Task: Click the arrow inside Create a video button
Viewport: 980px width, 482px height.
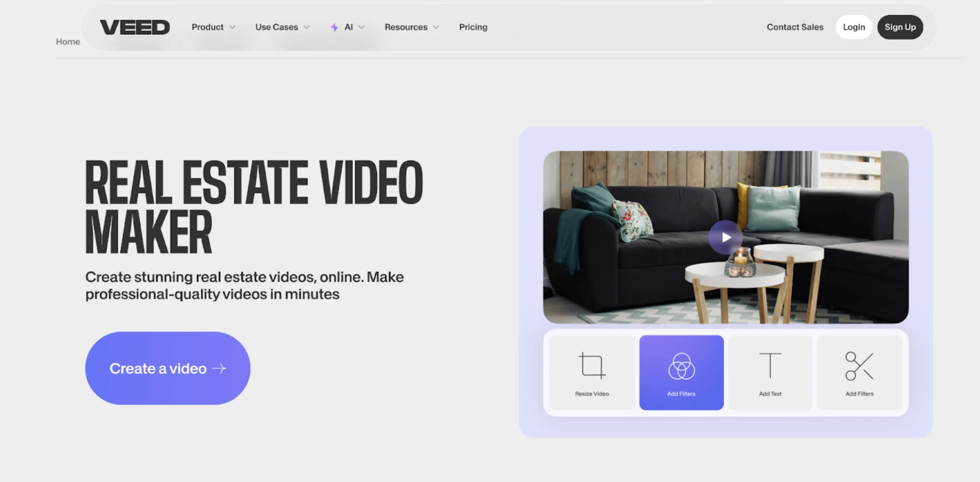Action: (220, 368)
